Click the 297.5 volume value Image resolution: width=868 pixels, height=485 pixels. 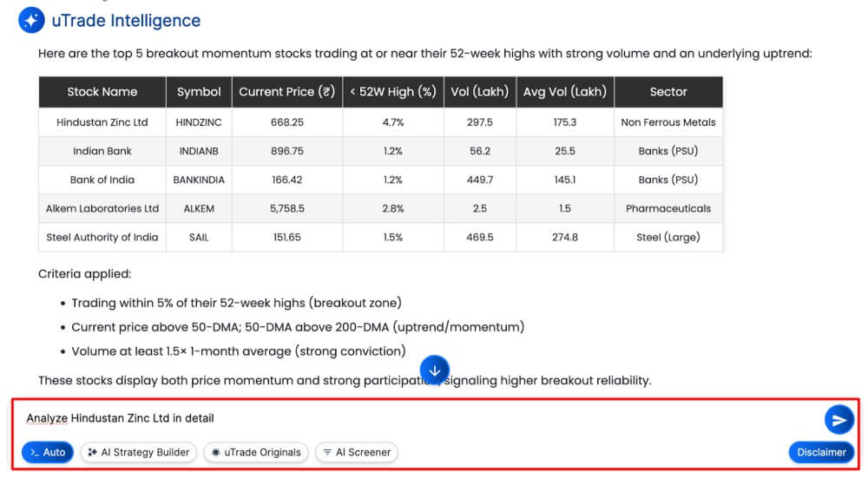coord(480,122)
